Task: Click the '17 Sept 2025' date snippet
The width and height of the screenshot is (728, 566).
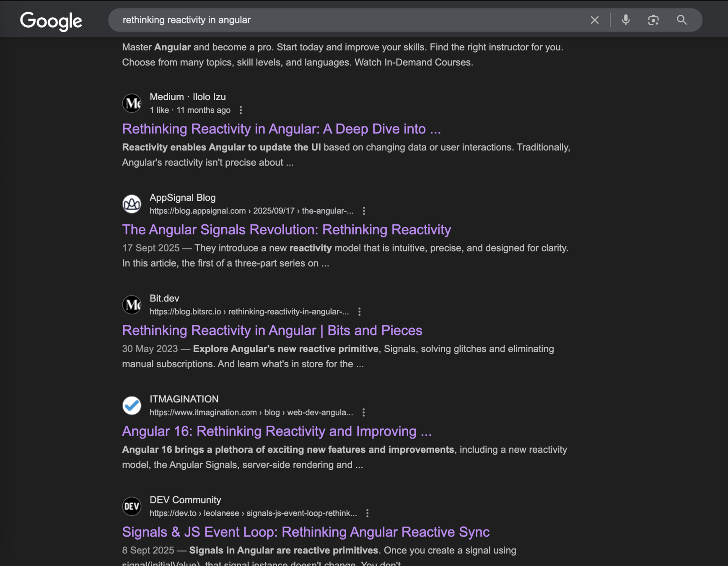Action: point(150,248)
